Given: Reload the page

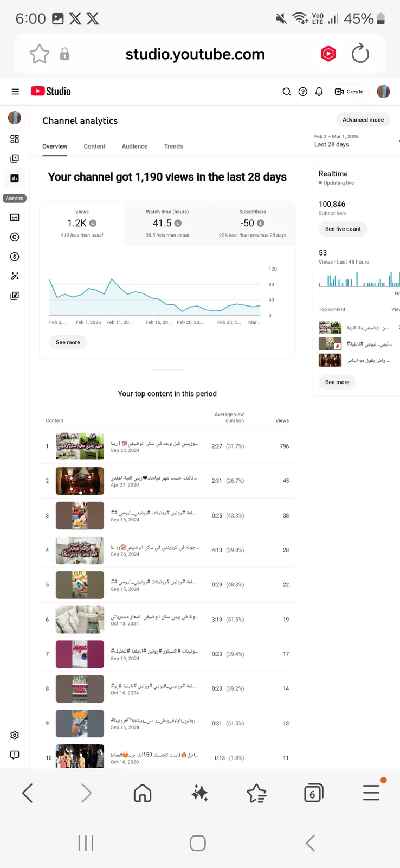Looking at the screenshot, I should pos(360,54).
